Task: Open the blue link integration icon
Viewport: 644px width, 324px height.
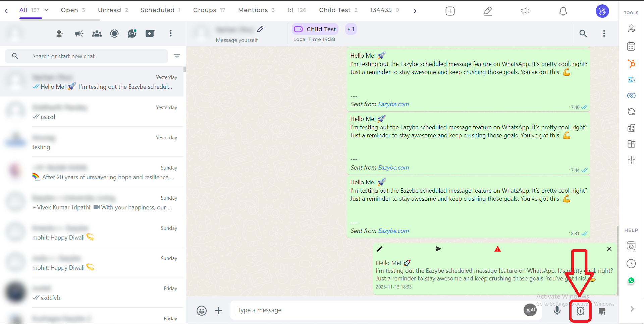Action: click(x=631, y=95)
